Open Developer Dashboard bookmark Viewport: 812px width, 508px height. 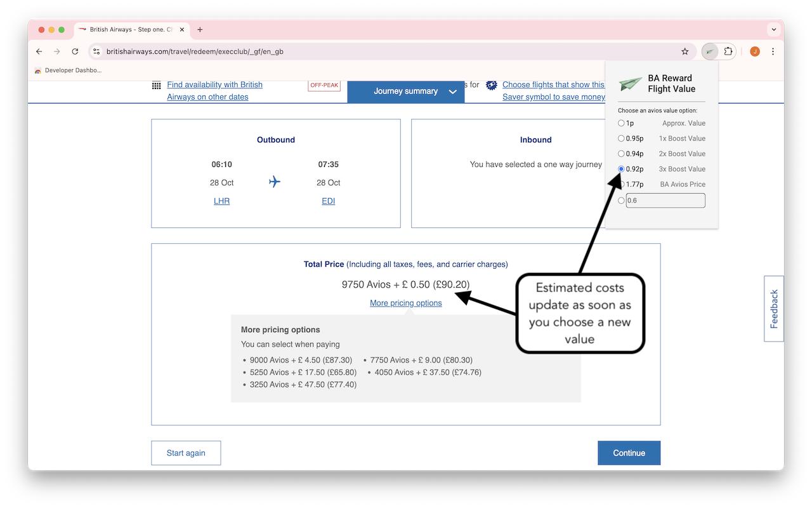(68, 70)
